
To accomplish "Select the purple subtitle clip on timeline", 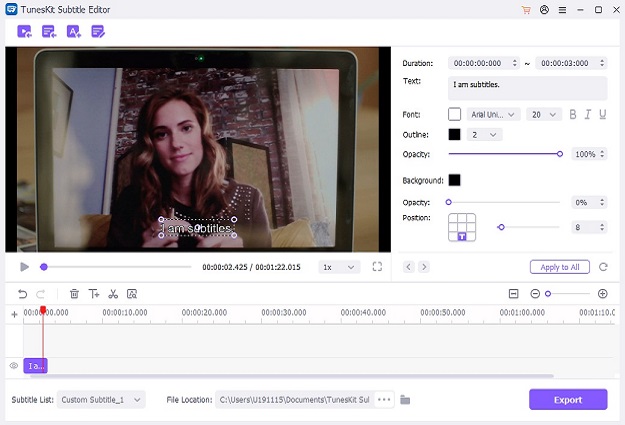I will 35,366.
